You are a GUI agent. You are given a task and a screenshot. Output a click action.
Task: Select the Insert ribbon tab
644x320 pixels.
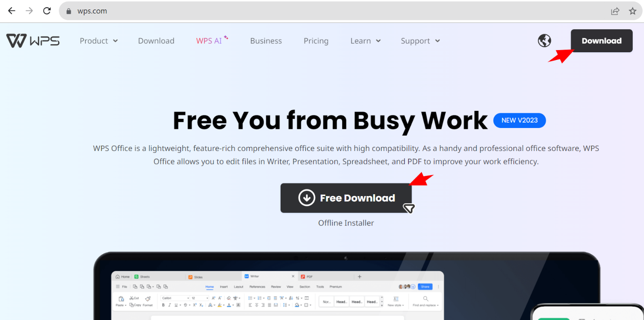[x=224, y=287]
